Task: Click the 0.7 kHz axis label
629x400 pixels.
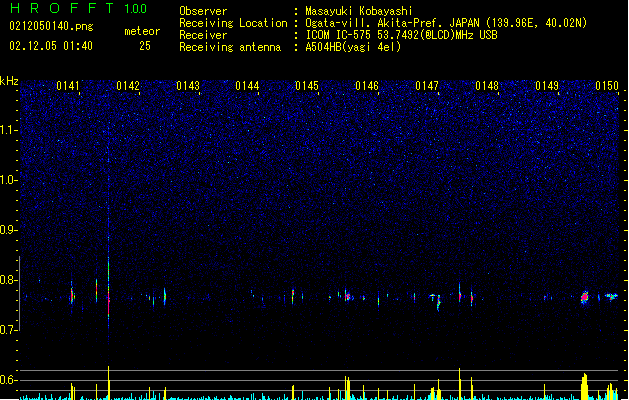Action: tap(9, 330)
